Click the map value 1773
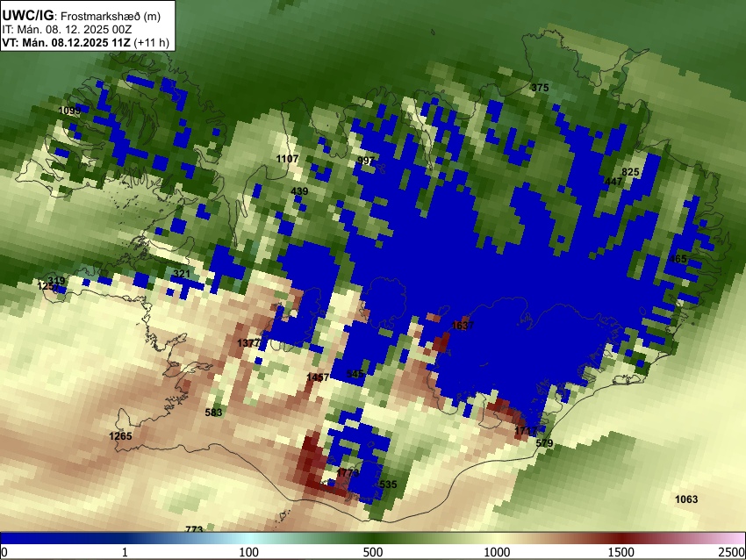Viewport: 746px width, 560px height. [x=348, y=473]
